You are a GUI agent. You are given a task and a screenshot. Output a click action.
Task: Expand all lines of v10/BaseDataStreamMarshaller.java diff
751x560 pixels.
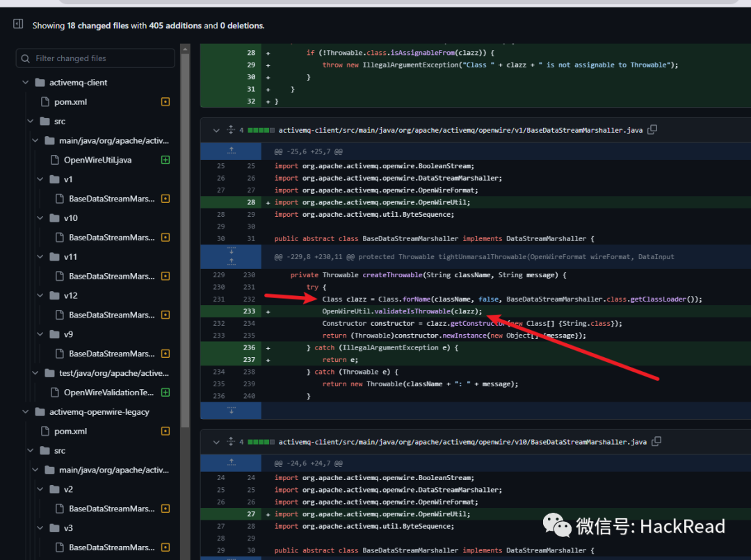coord(231,441)
